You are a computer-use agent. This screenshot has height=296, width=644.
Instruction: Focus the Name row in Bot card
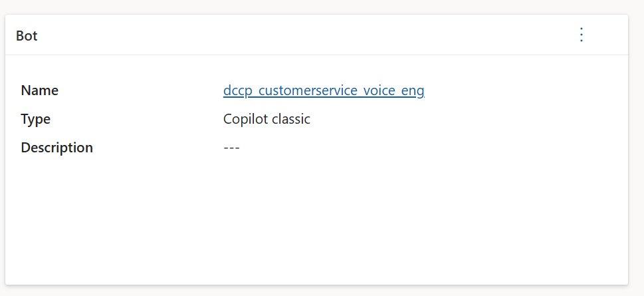tap(316, 90)
